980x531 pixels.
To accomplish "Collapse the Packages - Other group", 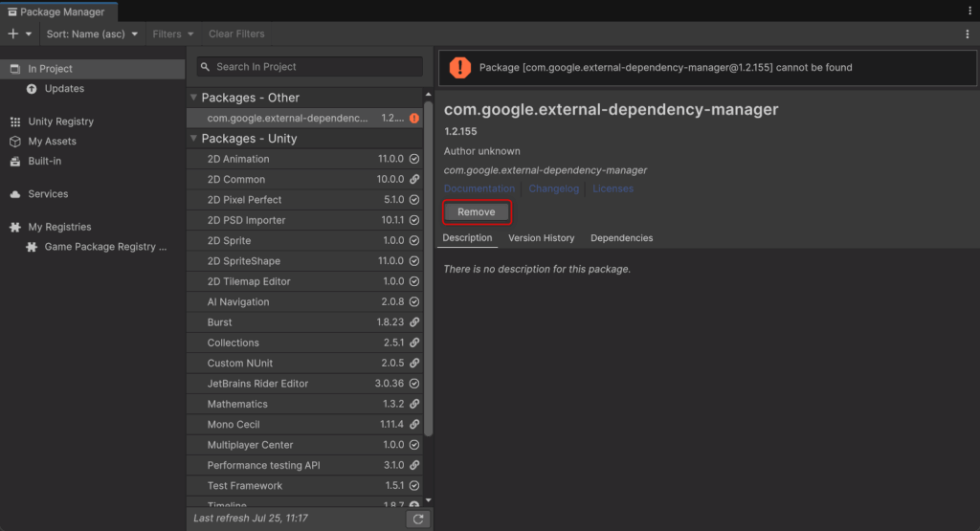I will coord(193,98).
